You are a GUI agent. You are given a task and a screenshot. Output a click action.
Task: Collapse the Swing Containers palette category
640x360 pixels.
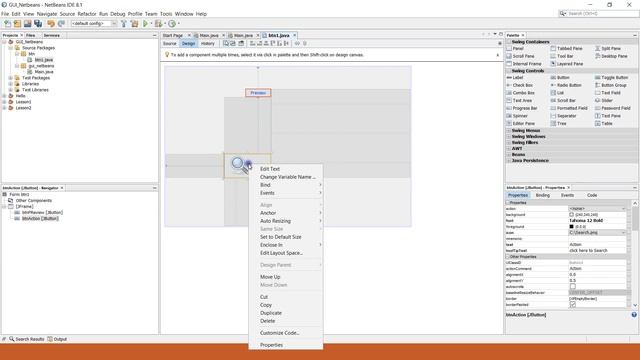point(509,42)
